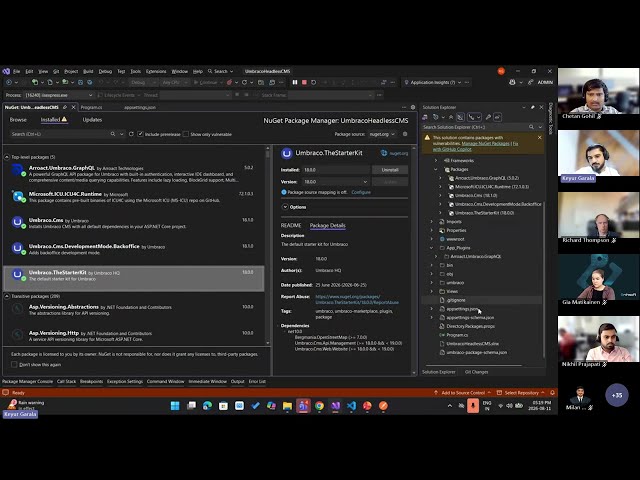Click the Uninstall button
Image resolution: width=640 pixels, height=480 pixels.
[x=390, y=170]
